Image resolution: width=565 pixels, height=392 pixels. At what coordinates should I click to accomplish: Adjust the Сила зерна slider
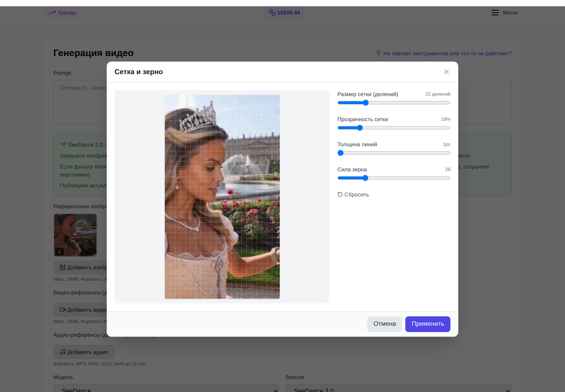394,178
